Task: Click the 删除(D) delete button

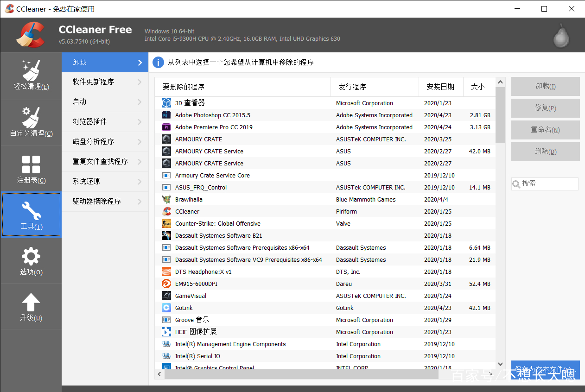Action: click(x=546, y=152)
